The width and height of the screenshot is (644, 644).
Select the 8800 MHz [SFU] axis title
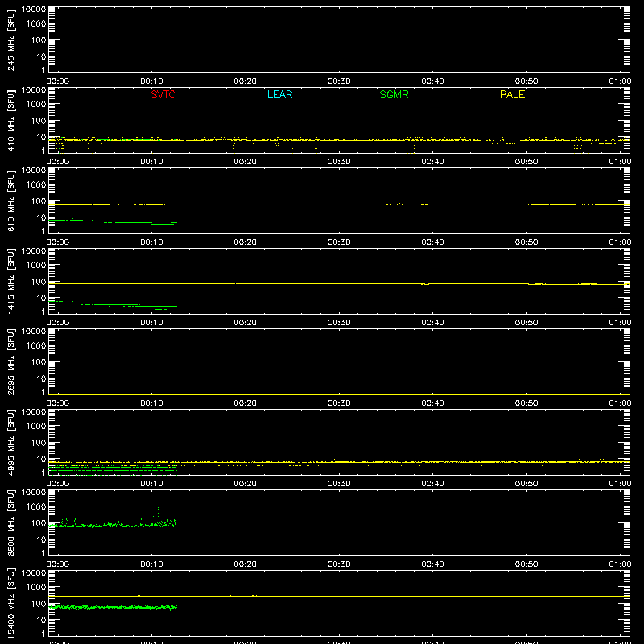[x=10, y=522]
